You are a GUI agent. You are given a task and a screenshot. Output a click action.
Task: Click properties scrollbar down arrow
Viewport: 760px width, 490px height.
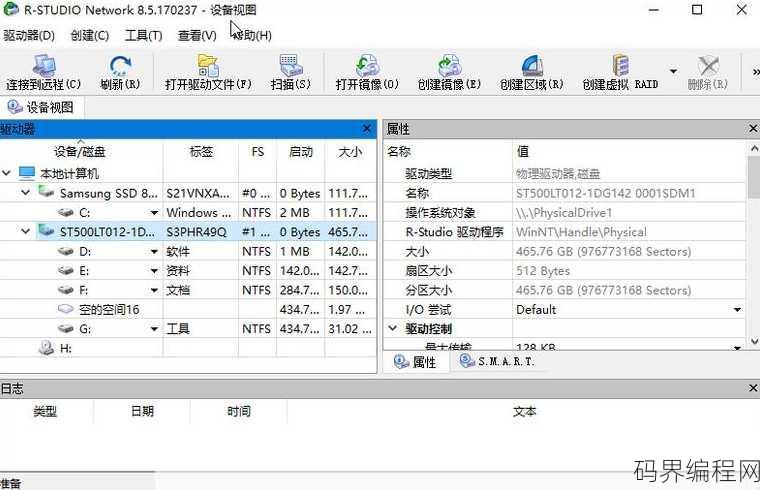click(754, 342)
